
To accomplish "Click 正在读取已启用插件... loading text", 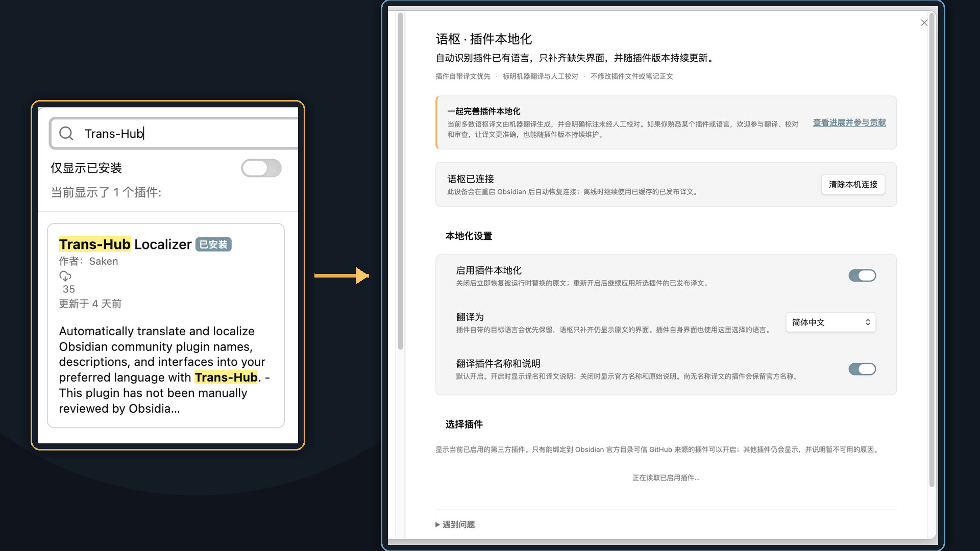I will pyautogui.click(x=666, y=478).
